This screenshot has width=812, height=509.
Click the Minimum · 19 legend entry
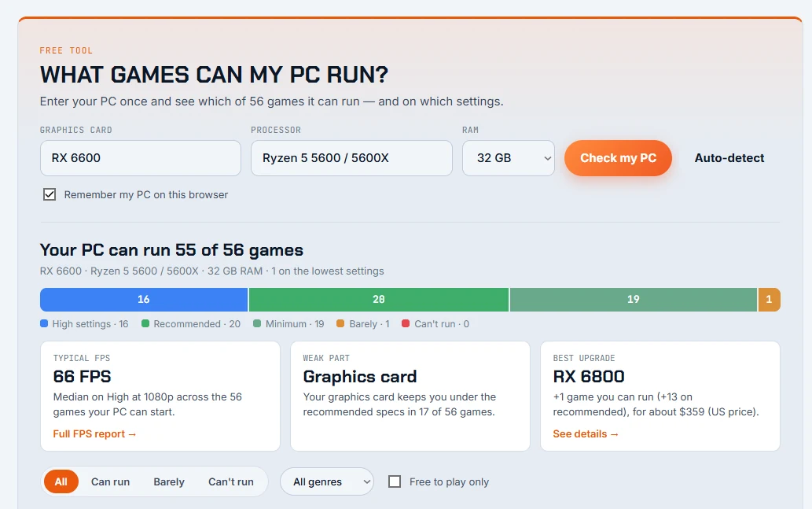[x=288, y=324]
